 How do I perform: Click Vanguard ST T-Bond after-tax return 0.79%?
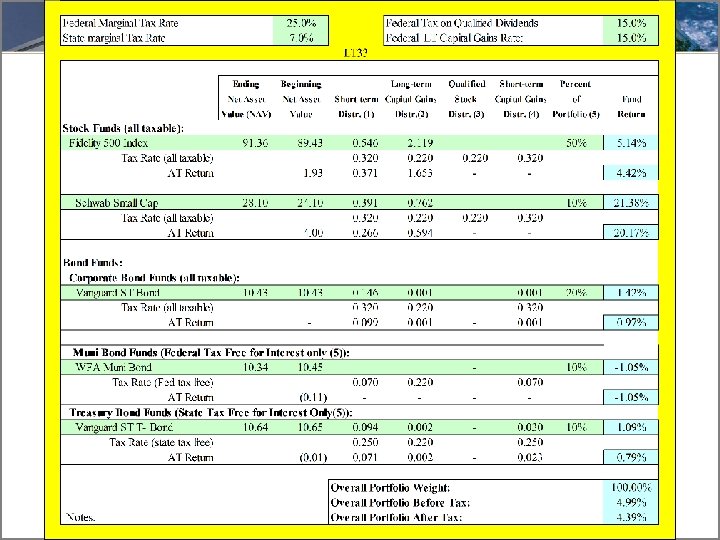coord(631,457)
